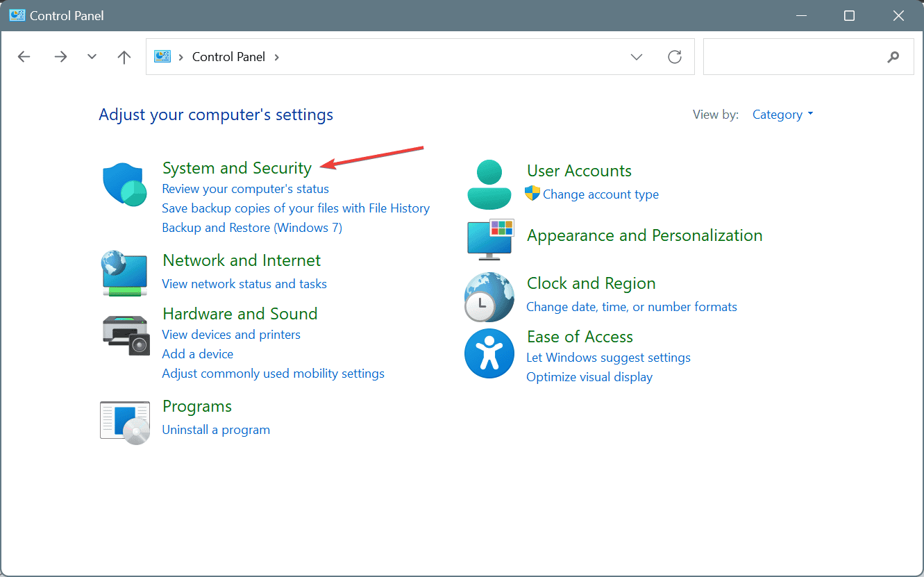Screen dimensions: 924x577
Task: Open Uninstall a program link
Action: click(x=216, y=430)
